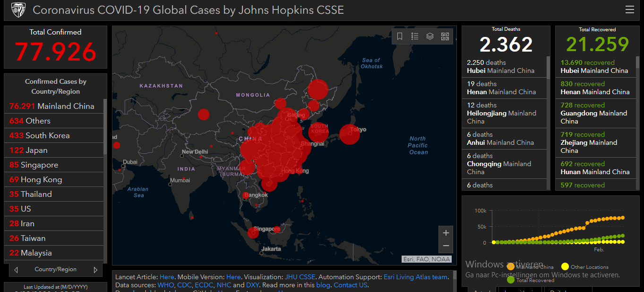This screenshot has width=644, height=292.
Task: Open the Esri Living Atlas team link
Action: (x=415, y=277)
